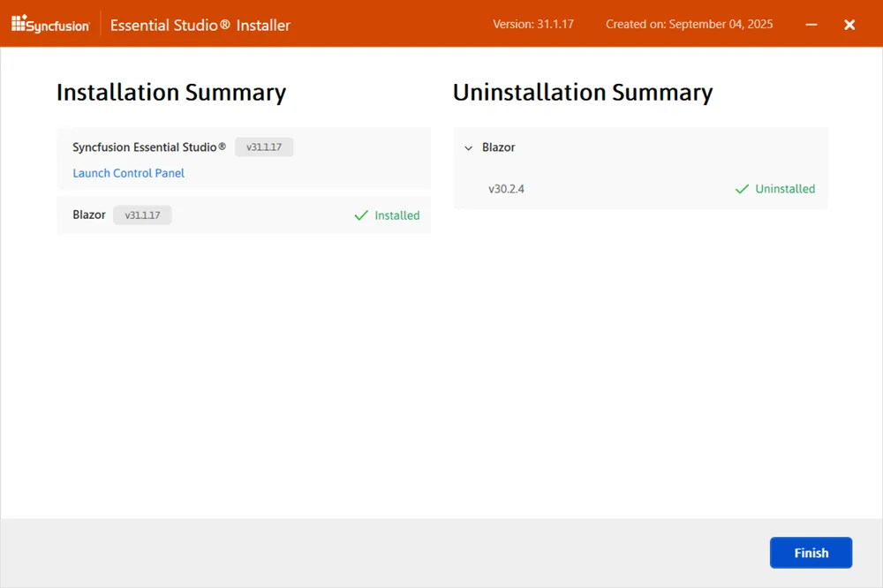
Task: Click the Created on September 04 2025 text
Action: point(688,24)
